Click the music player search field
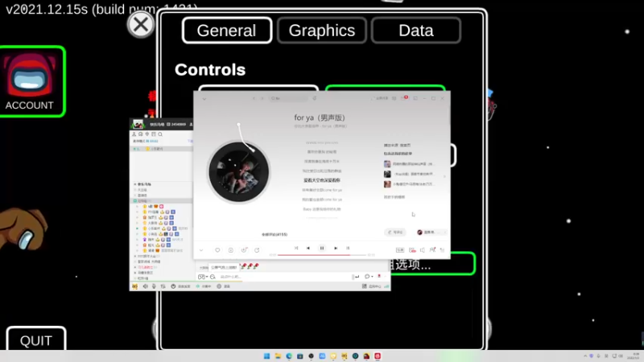 tap(288, 98)
